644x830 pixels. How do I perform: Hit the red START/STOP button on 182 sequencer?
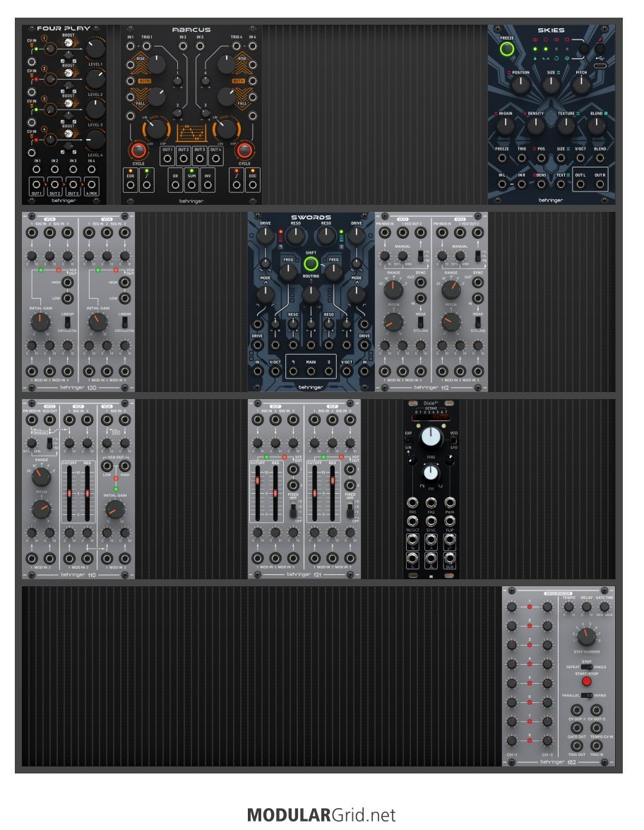586,681
